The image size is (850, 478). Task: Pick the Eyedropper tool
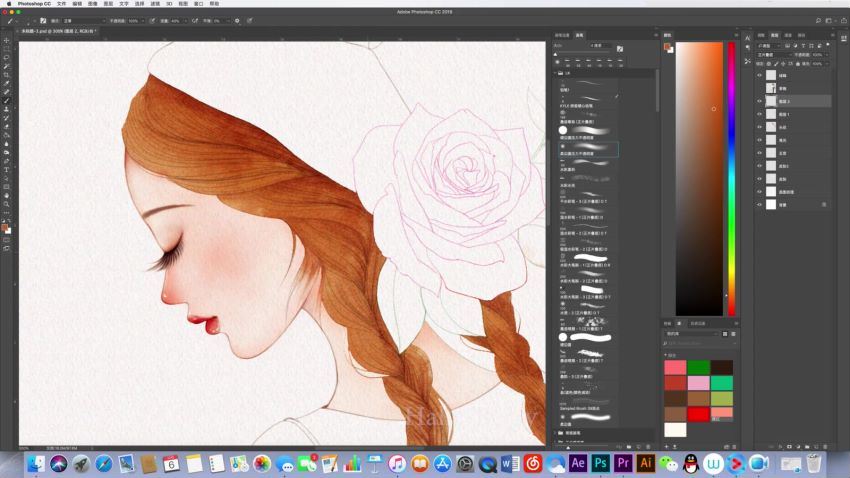coord(7,83)
